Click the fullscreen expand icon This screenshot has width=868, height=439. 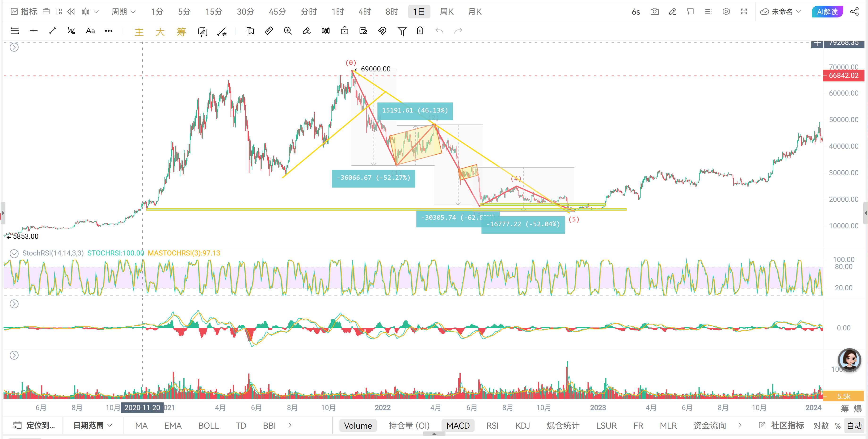click(x=744, y=12)
